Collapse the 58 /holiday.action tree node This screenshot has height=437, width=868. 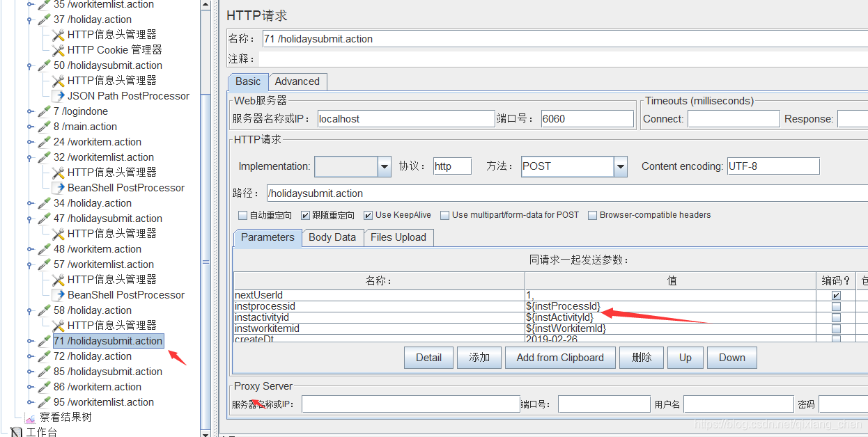[30, 310]
